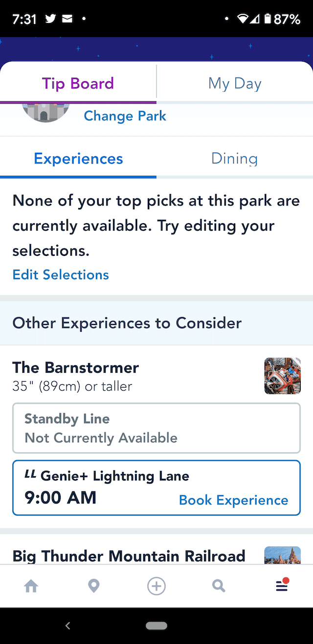
Task: Tap the Home icon in bottom navigation
Action: 31,586
